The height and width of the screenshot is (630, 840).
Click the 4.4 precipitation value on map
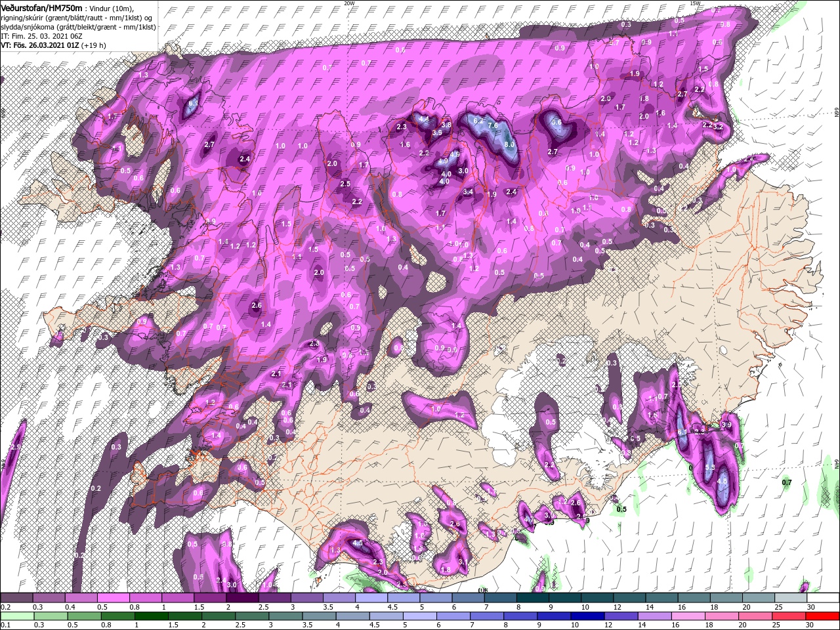(x=424, y=119)
